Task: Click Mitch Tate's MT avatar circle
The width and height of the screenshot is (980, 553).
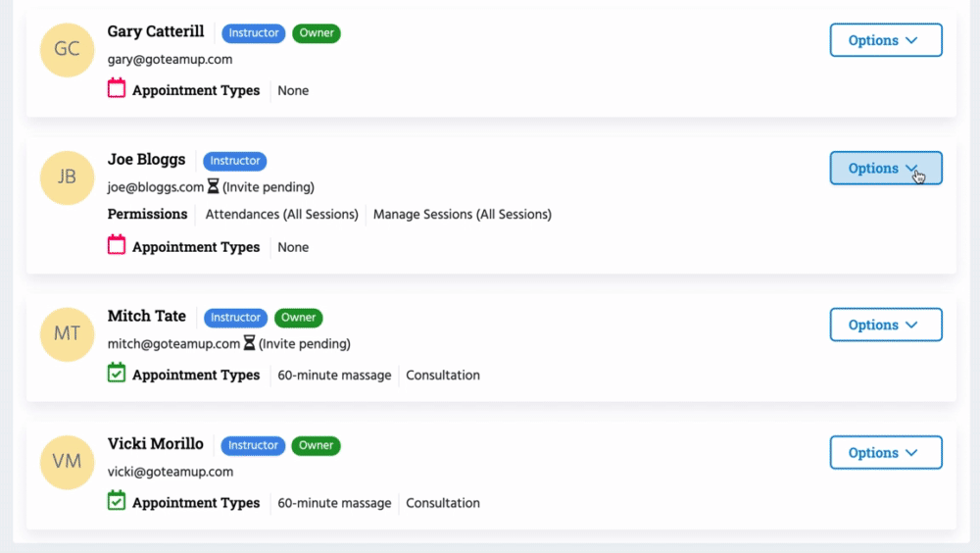Action: tap(67, 334)
